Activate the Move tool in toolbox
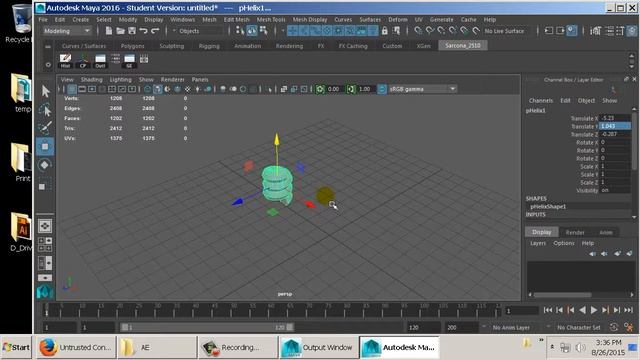 tap(45, 146)
